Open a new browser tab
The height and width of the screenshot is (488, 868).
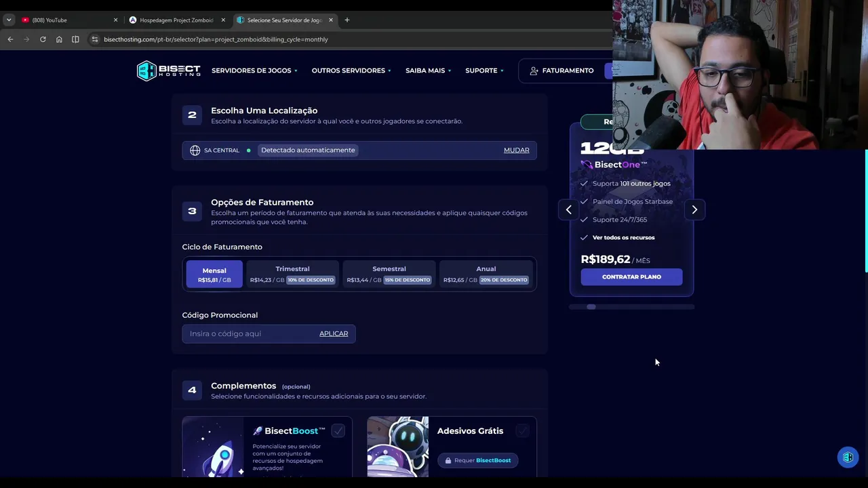click(347, 20)
